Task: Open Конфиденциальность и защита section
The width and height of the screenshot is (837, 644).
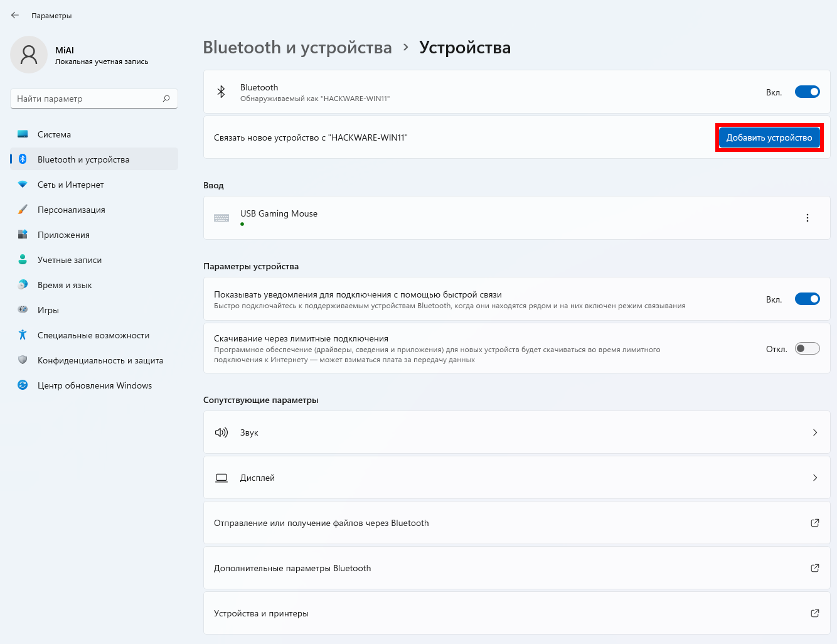Action: (x=94, y=360)
